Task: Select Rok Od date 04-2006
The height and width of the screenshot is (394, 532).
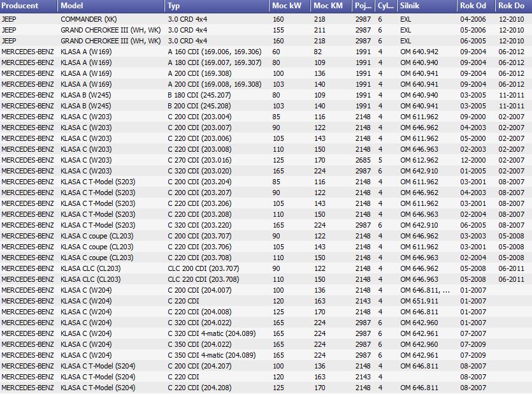Action: click(473, 19)
